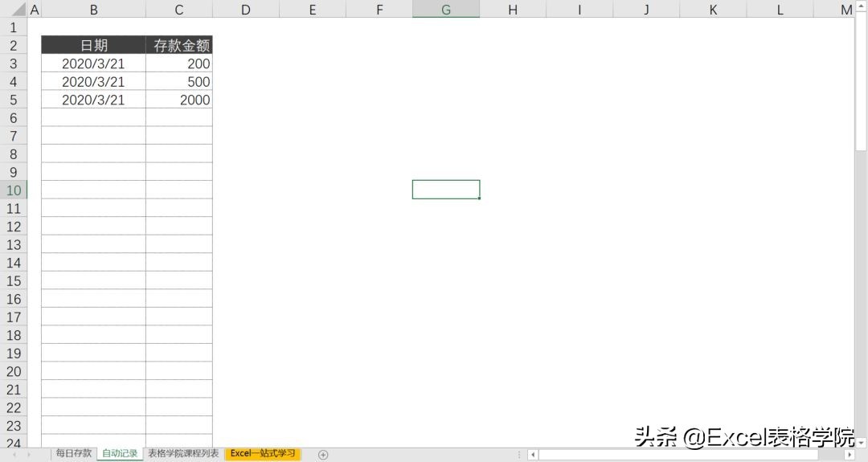The height and width of the screenshot is (462, 868).
Task: Select column G header
Action: click(x=446, y=10)
